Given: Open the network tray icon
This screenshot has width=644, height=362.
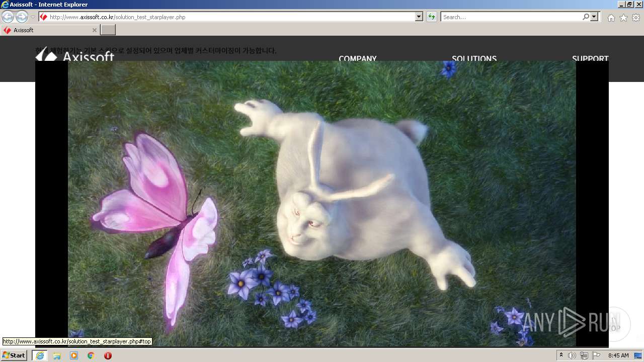Looking at the screenshot, I should pyautogui.click(x=584, y=355).
